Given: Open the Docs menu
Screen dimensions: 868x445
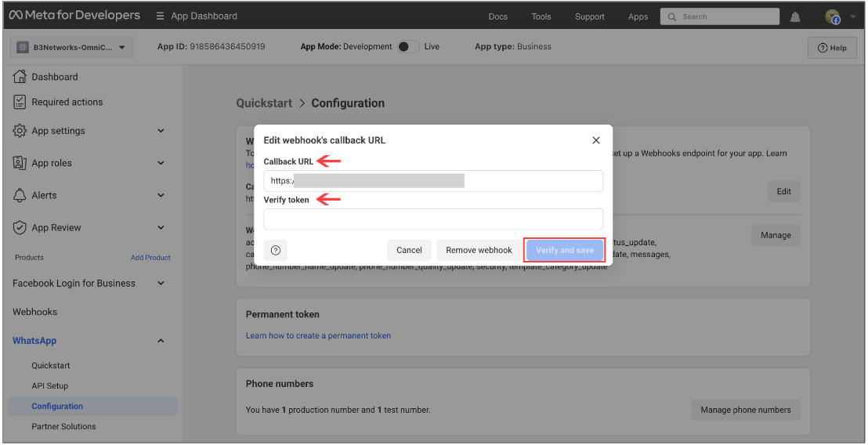Looking at the screenshot, I should tap(497, 16).
